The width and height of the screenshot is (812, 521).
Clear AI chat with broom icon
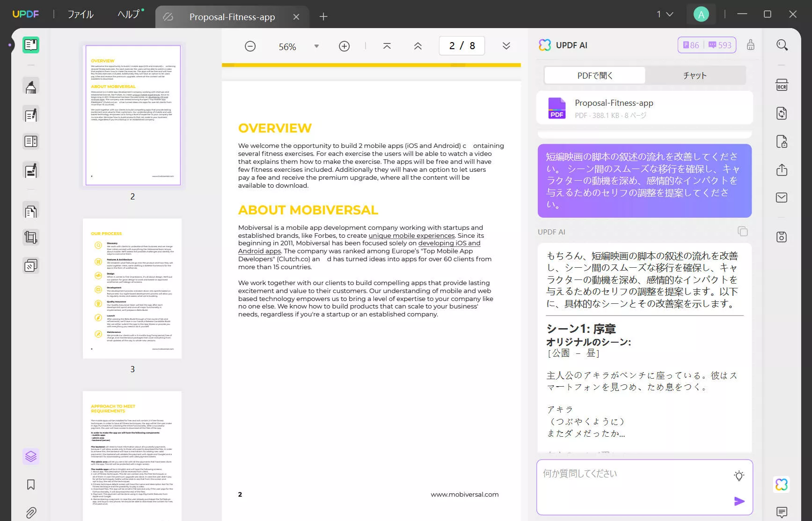[x=751, y=45]
